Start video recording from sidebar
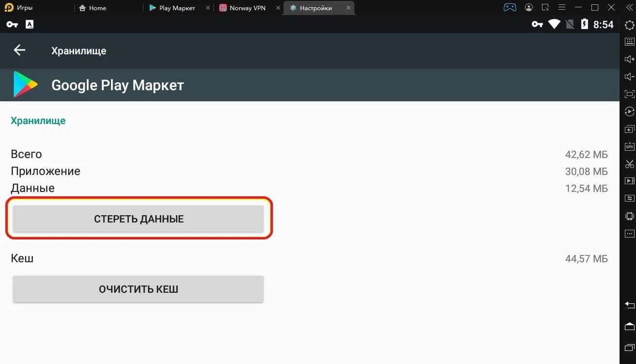636x364 pixels. (629, 181)
